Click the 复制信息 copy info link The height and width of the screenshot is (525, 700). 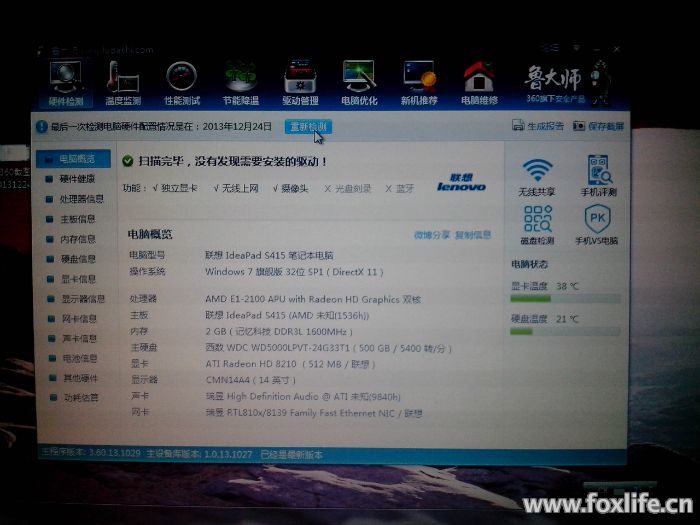click(x=473, y=234)
